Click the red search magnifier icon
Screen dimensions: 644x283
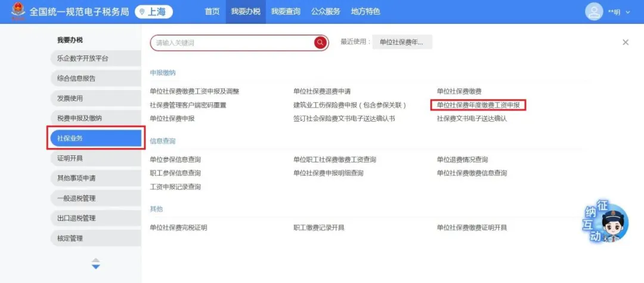(320, 42)
